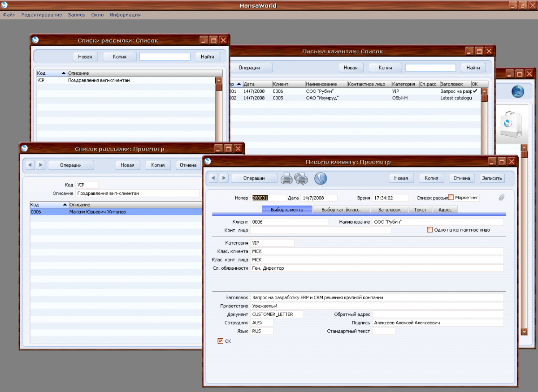Click the search field in Письма клиентам: Список
Screen dimensions: 538x392
coord(430,68)
